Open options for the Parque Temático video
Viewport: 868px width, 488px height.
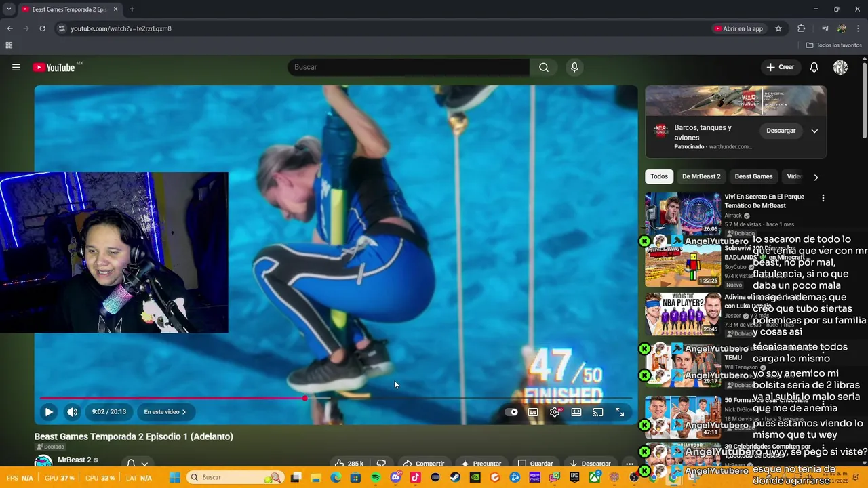click(823, 198)
